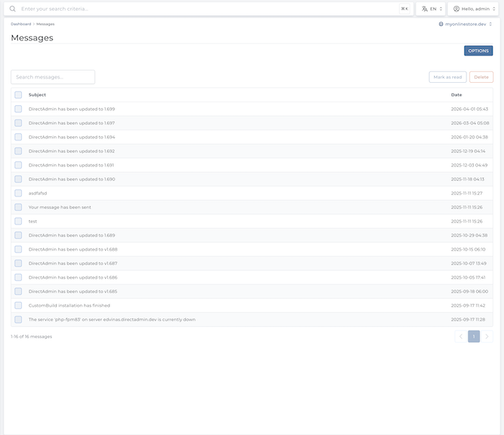
Task: Focus the Search messages field
Action: coord(53,77)
